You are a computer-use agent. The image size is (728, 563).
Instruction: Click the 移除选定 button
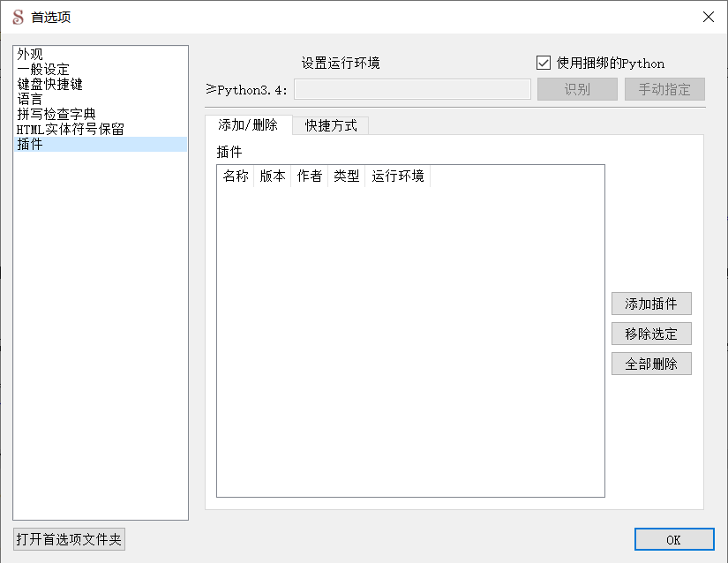pyautogui.click(x=651, y=334)
